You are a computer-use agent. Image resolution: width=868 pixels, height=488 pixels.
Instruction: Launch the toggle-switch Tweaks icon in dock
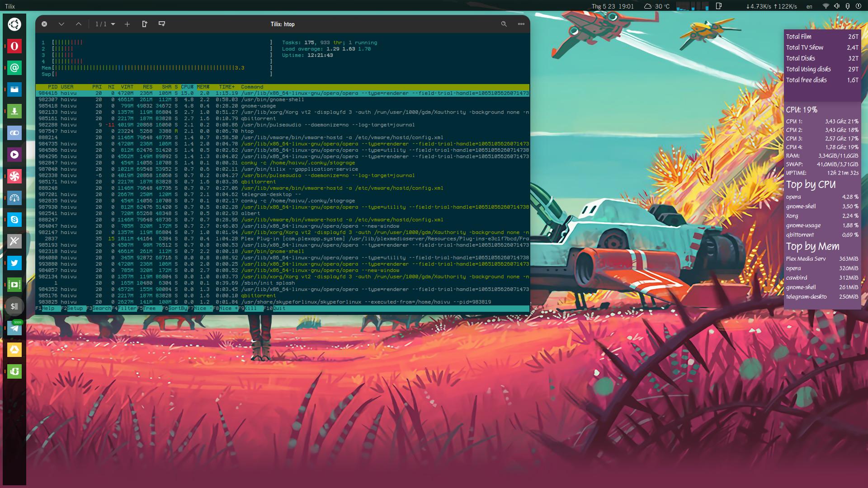pyautogui.click(x=14, y=133)
